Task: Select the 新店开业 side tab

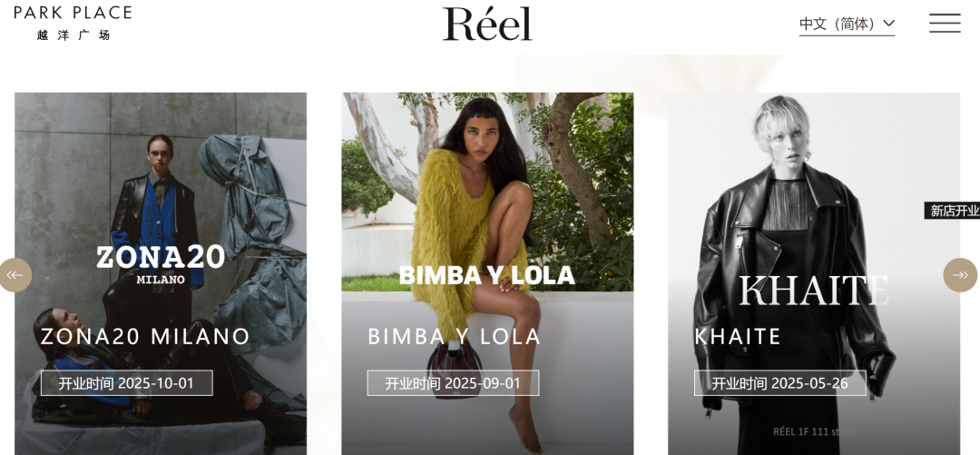Action: 953,211
